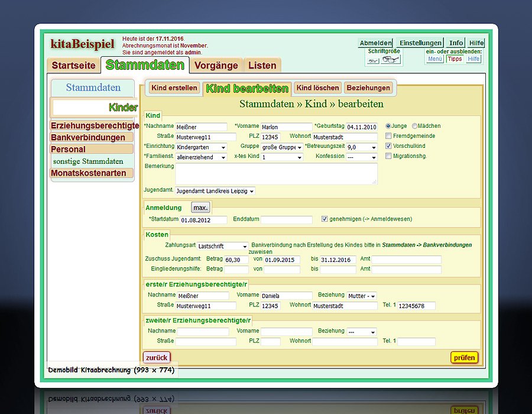Select the small glasses font size icon

coord(373,61)
